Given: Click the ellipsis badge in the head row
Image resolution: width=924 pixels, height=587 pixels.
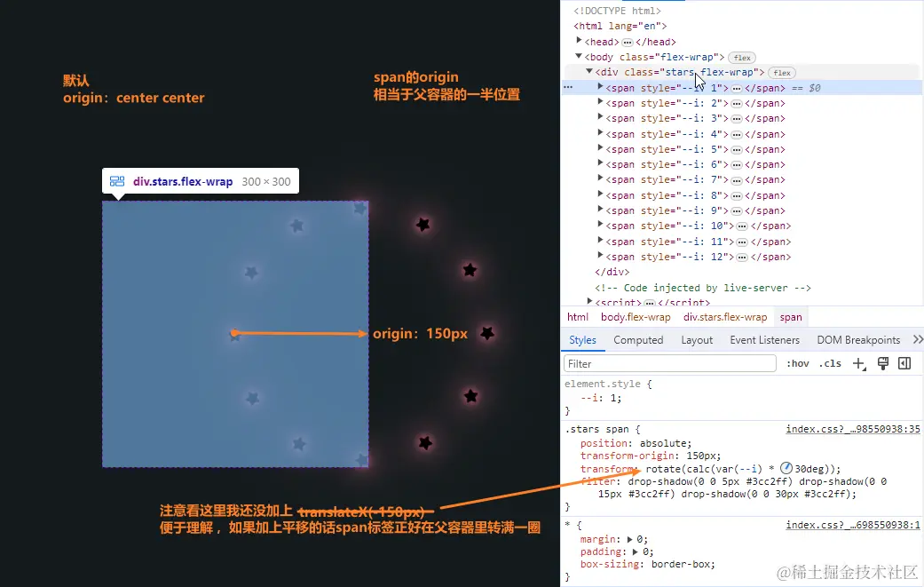Looking at the screenshot, I should point(627,43).
